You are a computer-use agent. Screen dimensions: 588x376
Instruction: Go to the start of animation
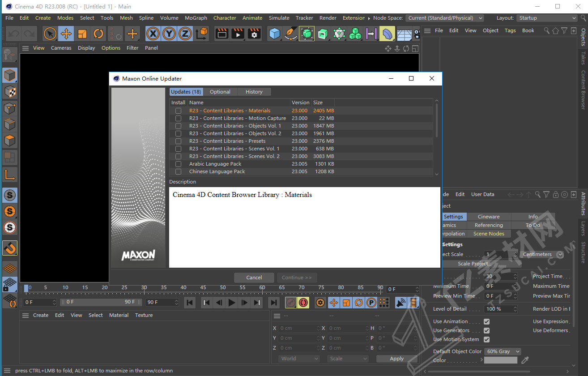(190, 303)
